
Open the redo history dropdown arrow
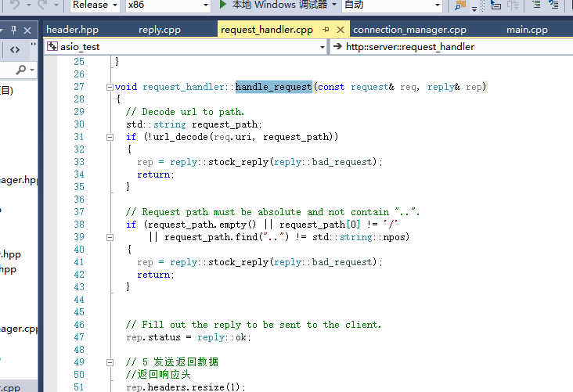click(56, 5)
